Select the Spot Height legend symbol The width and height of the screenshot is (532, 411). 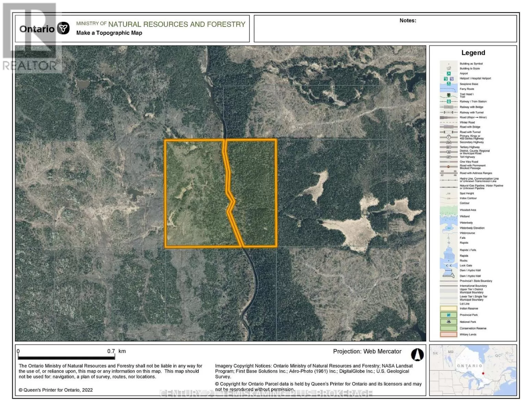click(448, 193)
